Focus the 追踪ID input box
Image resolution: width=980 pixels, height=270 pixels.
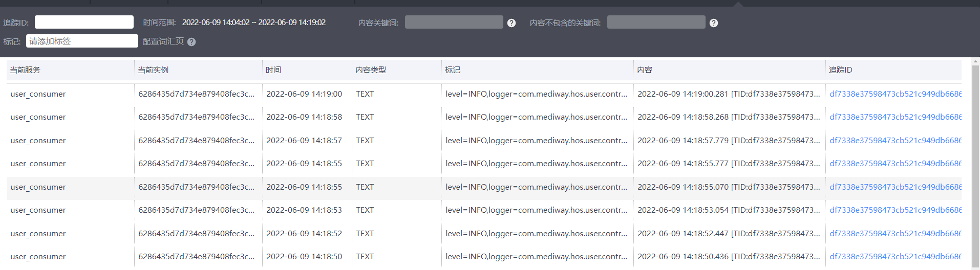(84, 22)
